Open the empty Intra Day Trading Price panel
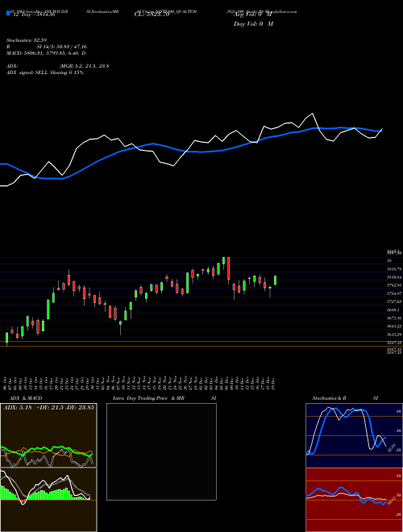Image resolution: width=403 pixels, height=532 pixels. pos(161,451)
